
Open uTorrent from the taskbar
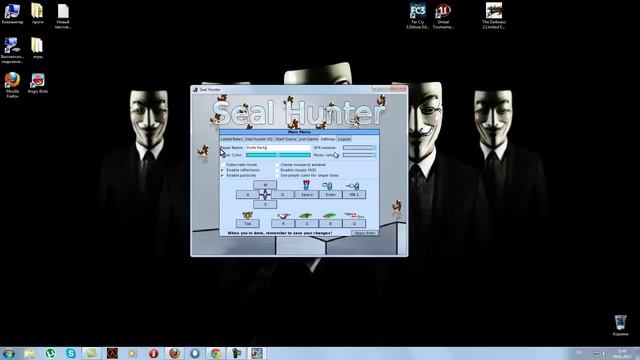click(50, 353)
